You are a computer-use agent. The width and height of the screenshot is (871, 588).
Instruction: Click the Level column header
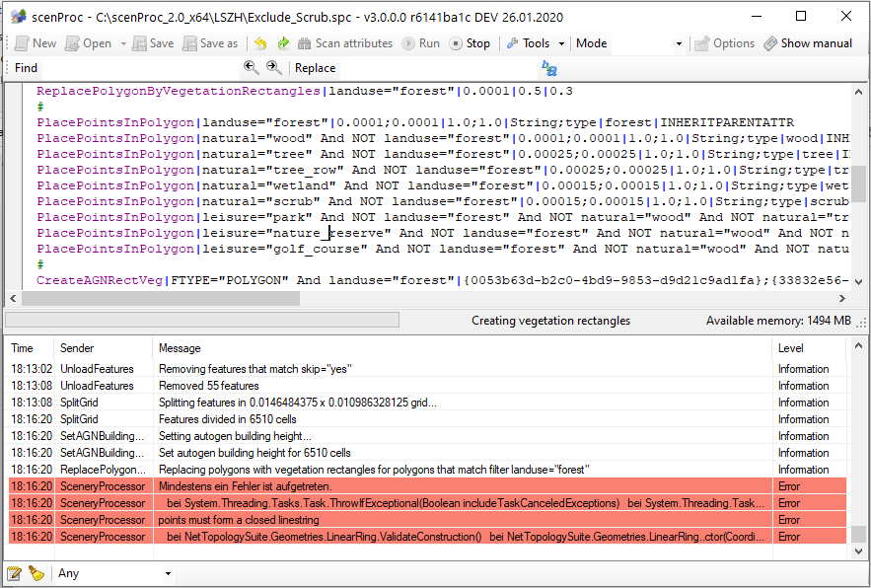(x=809, y=348)
